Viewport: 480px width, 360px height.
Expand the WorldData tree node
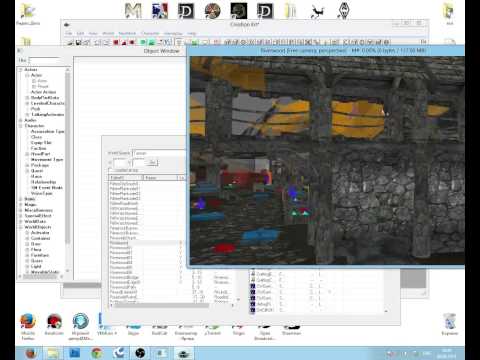[x=21, y=221]
